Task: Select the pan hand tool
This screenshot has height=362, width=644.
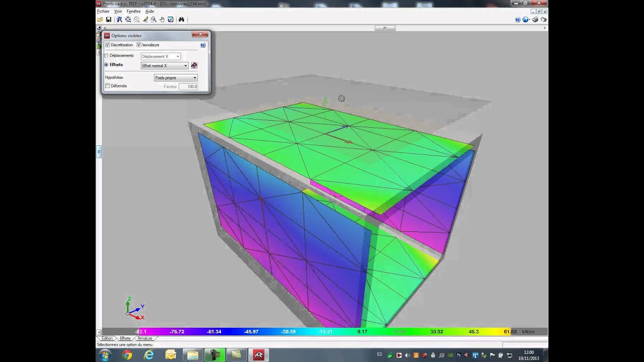Action: point(162,20)
